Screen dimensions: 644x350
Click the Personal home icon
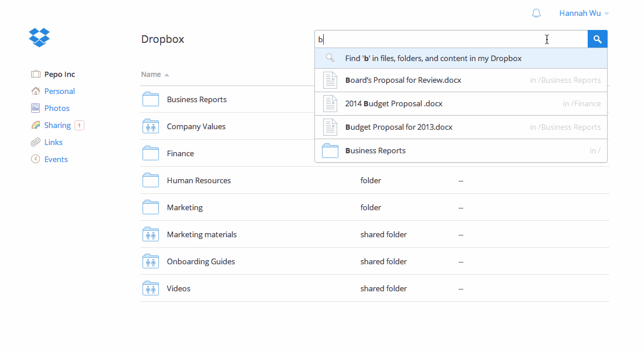click(x=36, y=91)
